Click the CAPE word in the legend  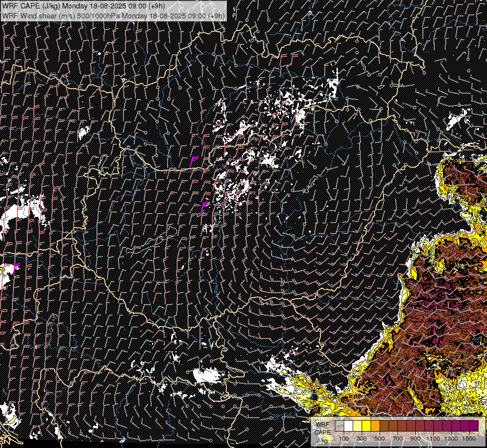click(323, 432)
